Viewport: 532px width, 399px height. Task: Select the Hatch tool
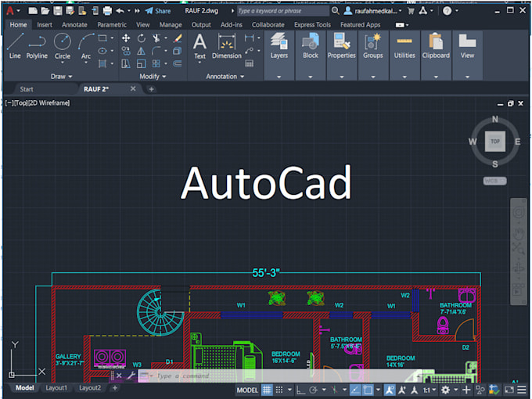pos(102,63)
